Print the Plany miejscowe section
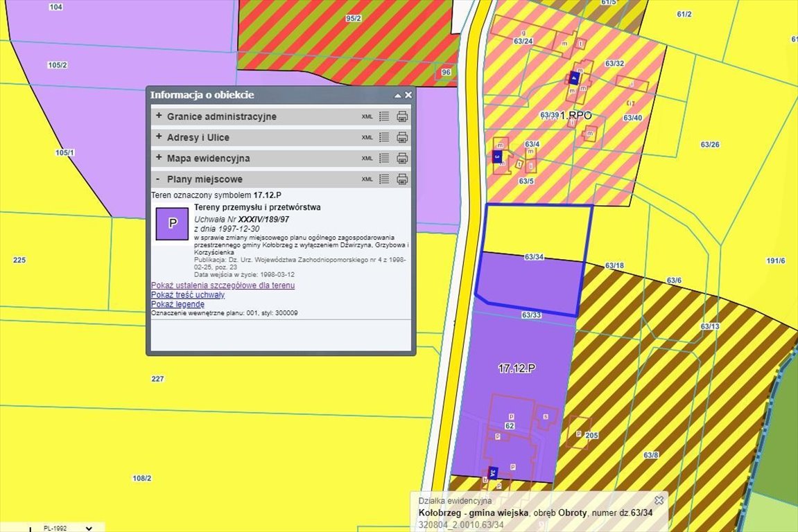798x532 pixels. (x=402, y=179)
